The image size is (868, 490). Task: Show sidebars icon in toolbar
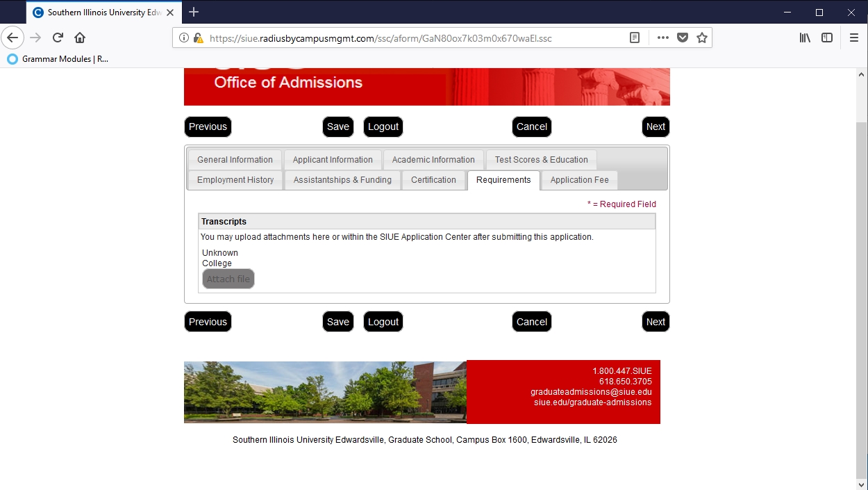pos(827,38)
